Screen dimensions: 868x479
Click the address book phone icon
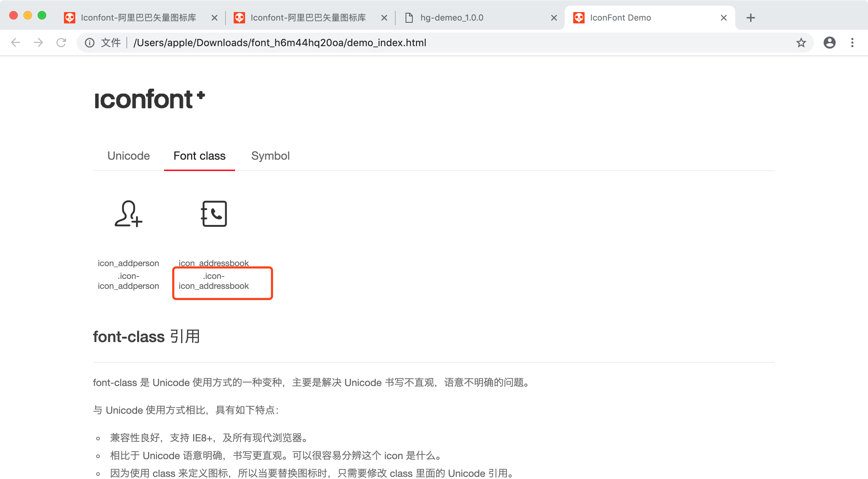[214, 214]
